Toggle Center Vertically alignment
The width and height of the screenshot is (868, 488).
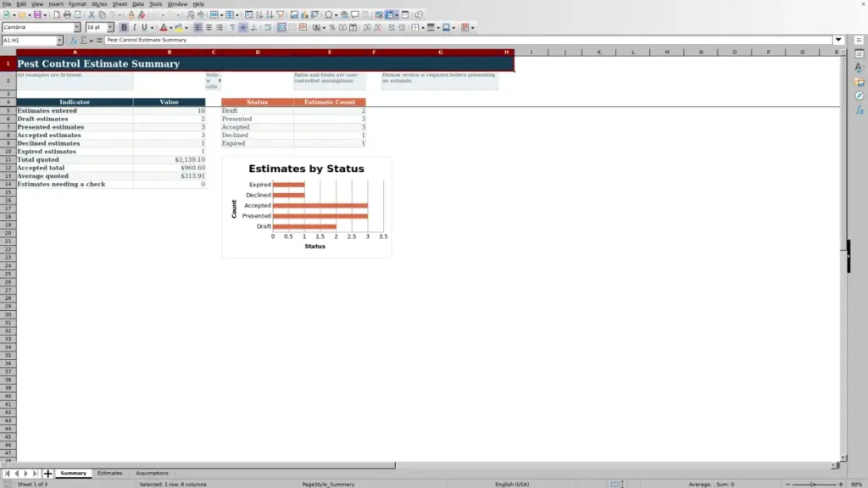pyautogui.click(x=243, y=27)
